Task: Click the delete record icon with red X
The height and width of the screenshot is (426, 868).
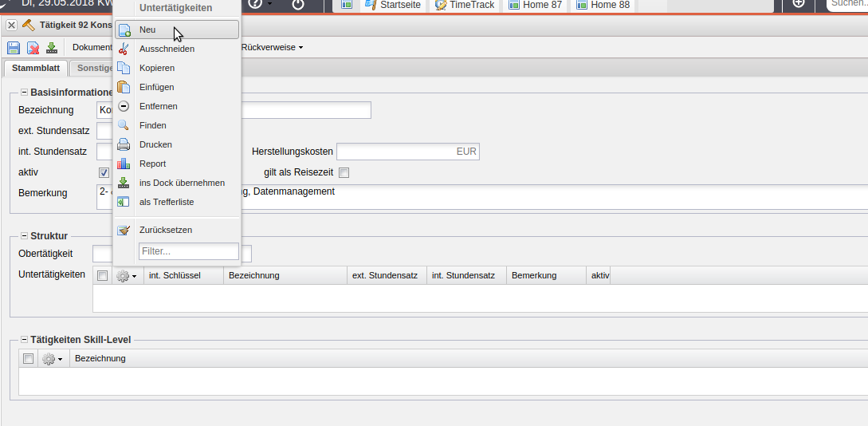Action: [x=33, y=48]
